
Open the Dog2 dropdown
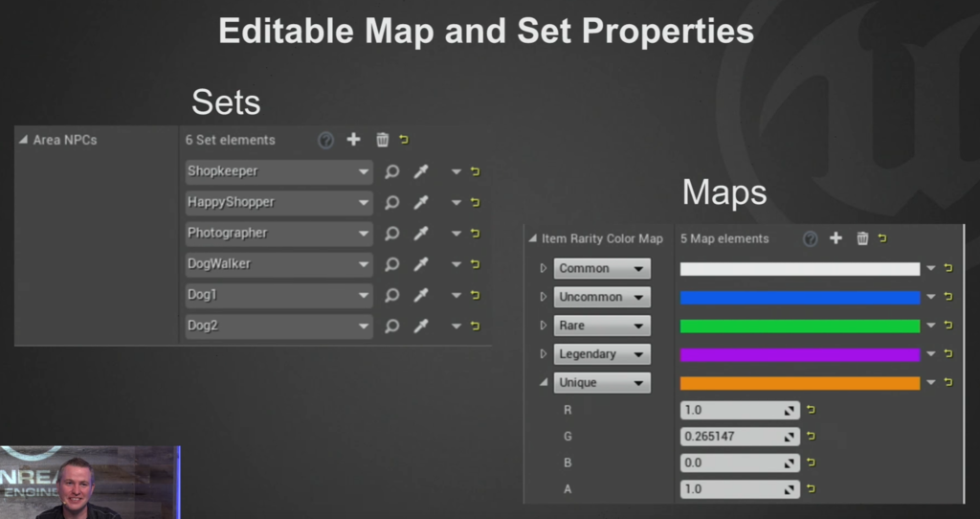point(278,326)
